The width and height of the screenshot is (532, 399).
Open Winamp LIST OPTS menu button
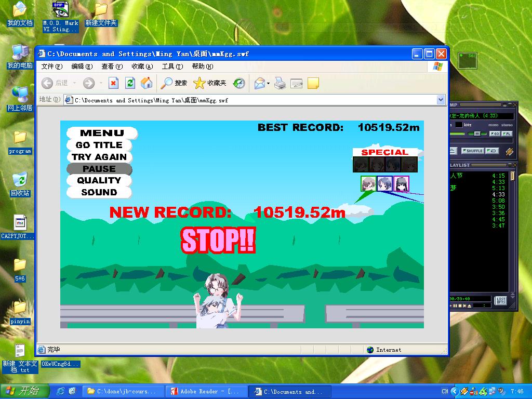[x=501, y=301]
